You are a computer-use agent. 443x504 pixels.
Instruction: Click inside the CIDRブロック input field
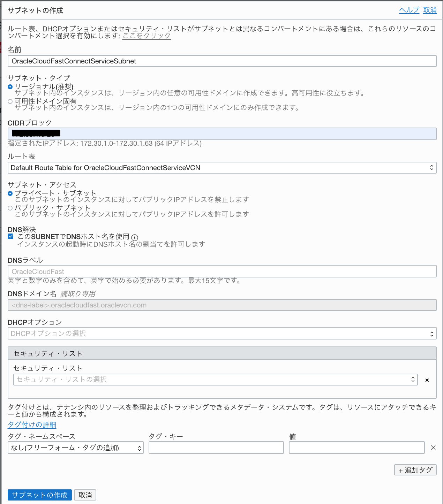click(222, 134)
